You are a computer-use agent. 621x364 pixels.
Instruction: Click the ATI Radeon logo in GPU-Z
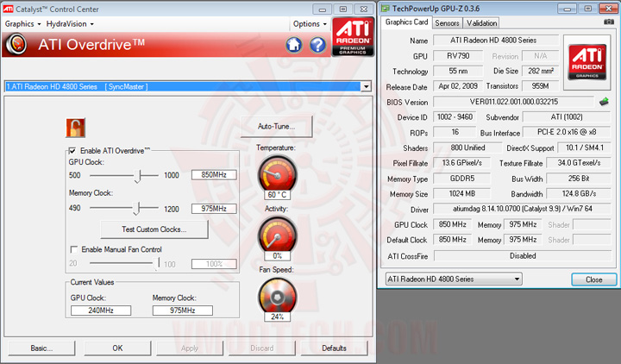[x=587, y=62]
